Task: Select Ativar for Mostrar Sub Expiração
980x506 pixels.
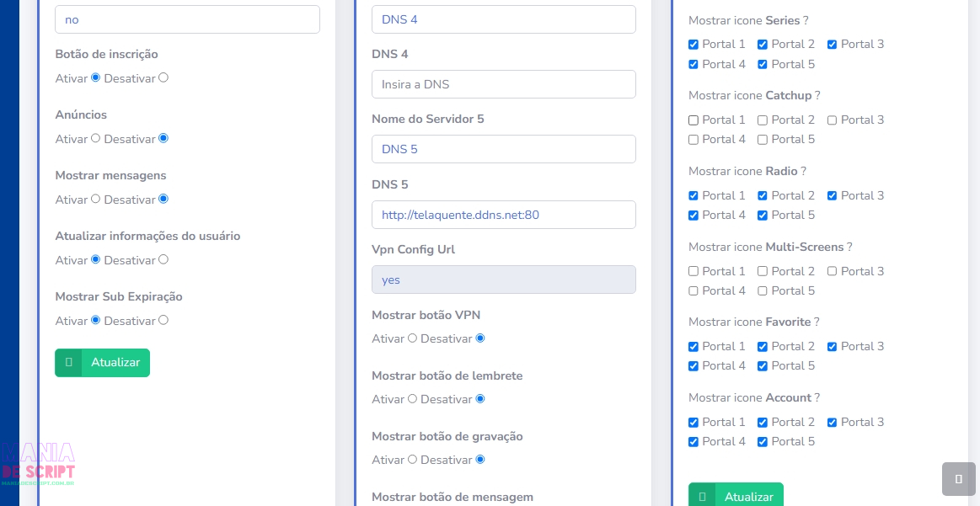Action: coord(95,320)
